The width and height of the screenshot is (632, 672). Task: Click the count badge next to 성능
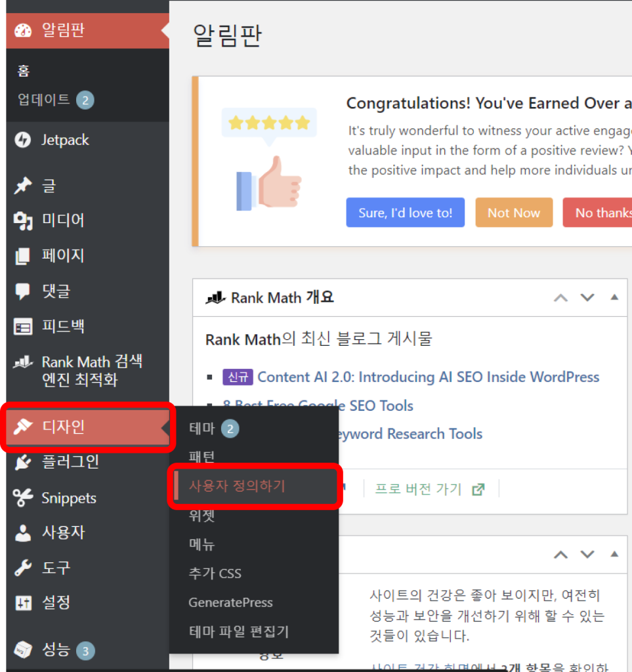[85, 651]
